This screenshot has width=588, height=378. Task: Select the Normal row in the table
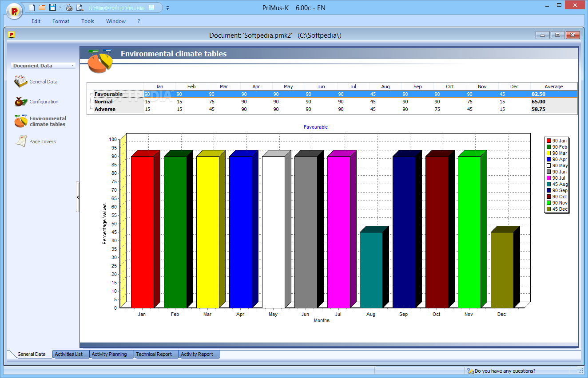(332, 102)
